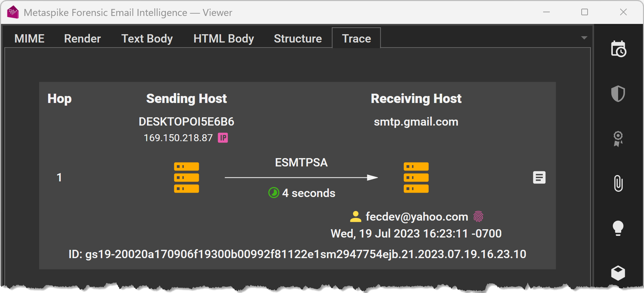This screenshot has width=644, height=293.
Task: Maximize the Viewer window
Action: click(x=585, y=12)
